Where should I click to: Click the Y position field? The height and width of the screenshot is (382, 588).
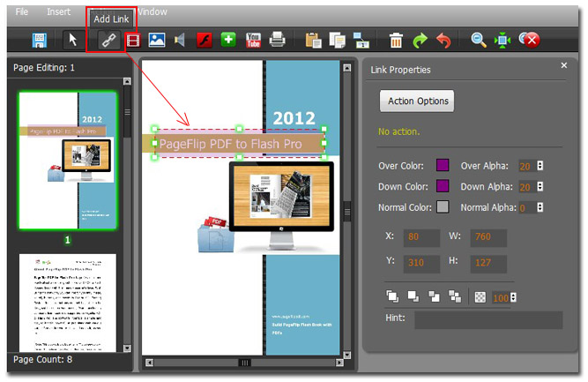421,264
